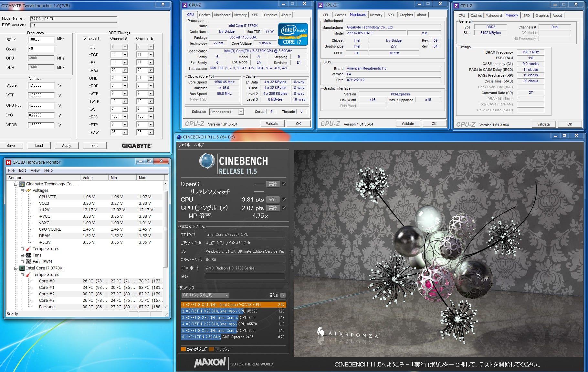Open Graphics tab in Memory CPU-Z window

[x=542, y=16]
